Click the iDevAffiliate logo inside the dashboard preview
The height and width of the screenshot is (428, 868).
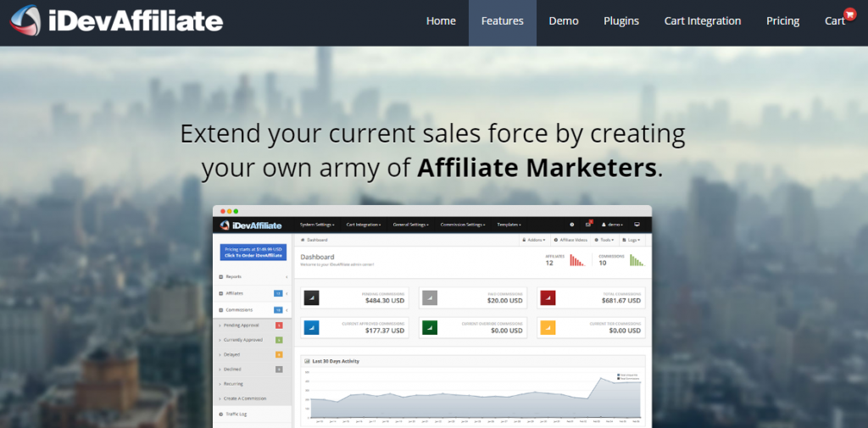pyautogui.click(x=251, y=225)
